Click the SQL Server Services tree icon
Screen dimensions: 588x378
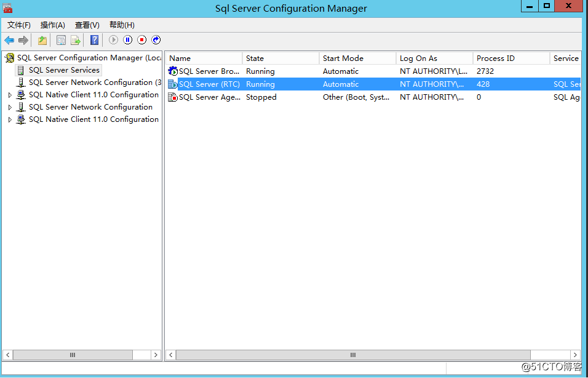click(22, 70)
